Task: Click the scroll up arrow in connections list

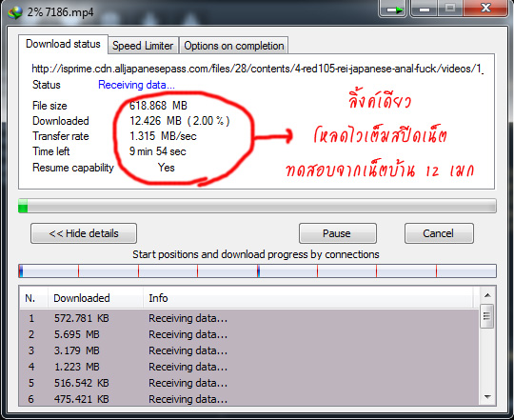Action: click(487, 295)
